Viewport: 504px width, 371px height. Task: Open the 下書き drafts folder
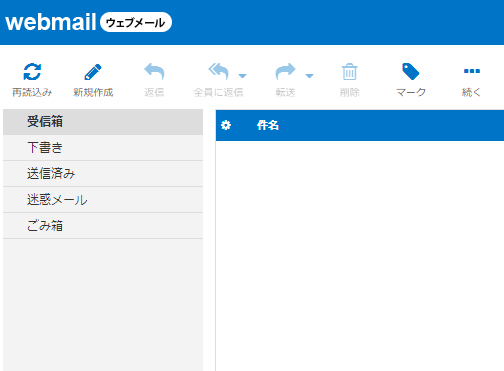103,148
